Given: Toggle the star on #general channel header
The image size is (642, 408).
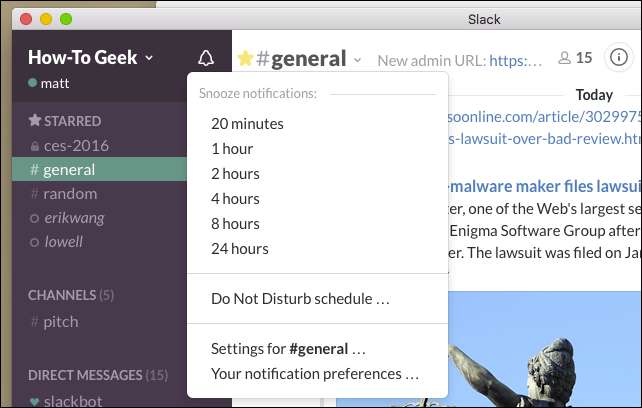Looking at the screenshot, I should tap(245, 58).
